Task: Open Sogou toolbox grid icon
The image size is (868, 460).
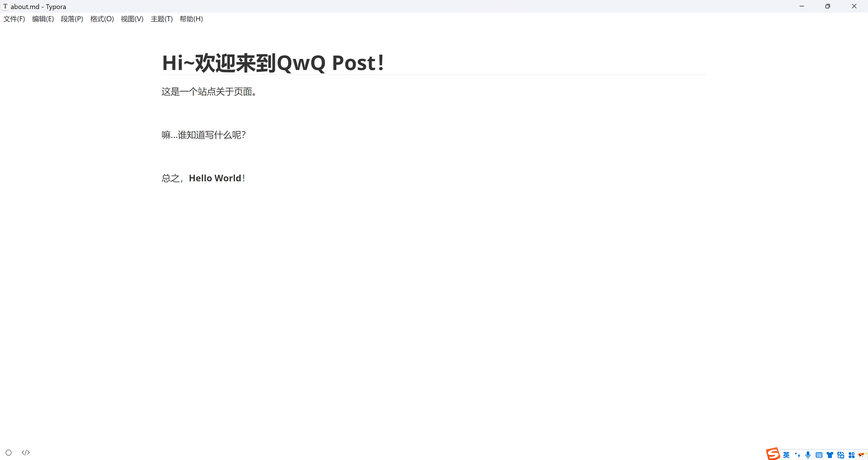Action: click(851, 455)
